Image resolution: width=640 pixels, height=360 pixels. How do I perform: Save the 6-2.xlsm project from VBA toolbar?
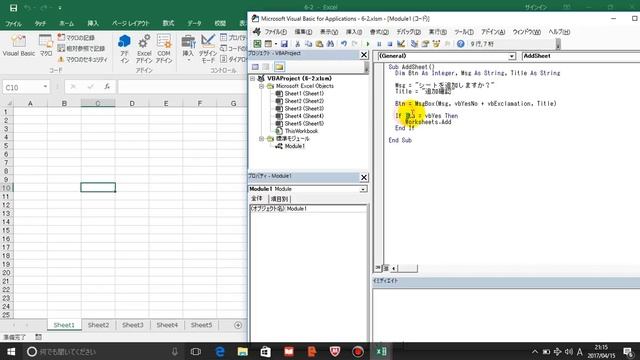(x=284, y=44)
